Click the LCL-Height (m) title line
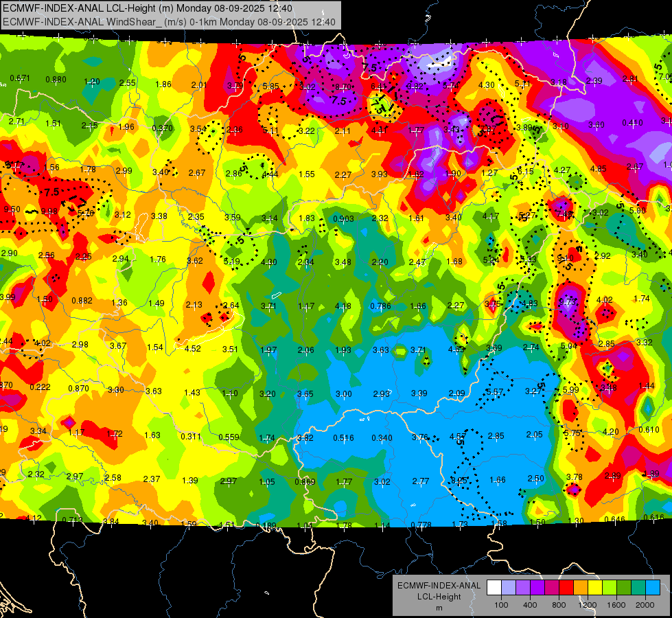Screen dimensions: 672x618 148,8
